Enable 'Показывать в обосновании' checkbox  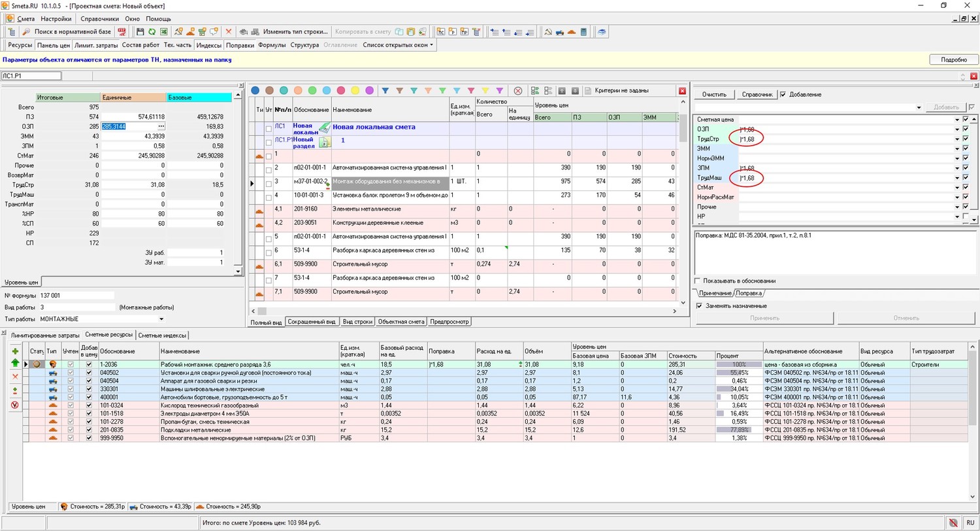[x=698, y=281]
